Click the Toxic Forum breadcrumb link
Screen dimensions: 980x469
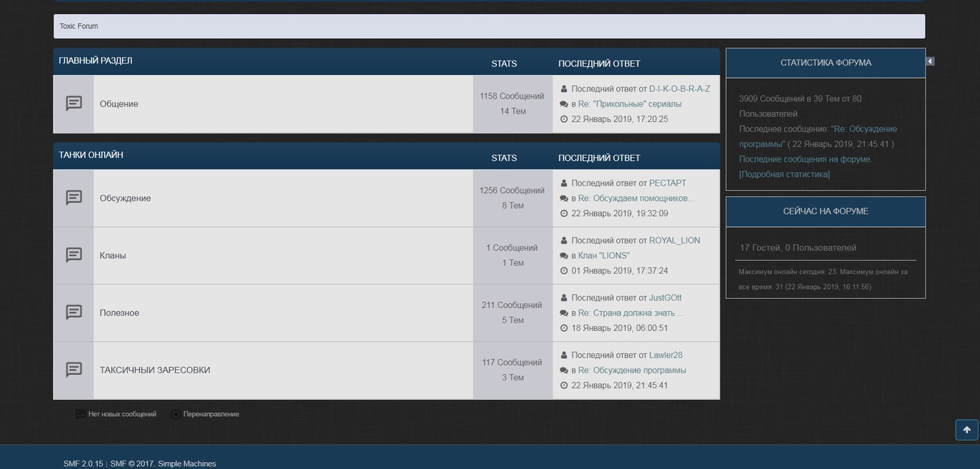pos(79,26)
